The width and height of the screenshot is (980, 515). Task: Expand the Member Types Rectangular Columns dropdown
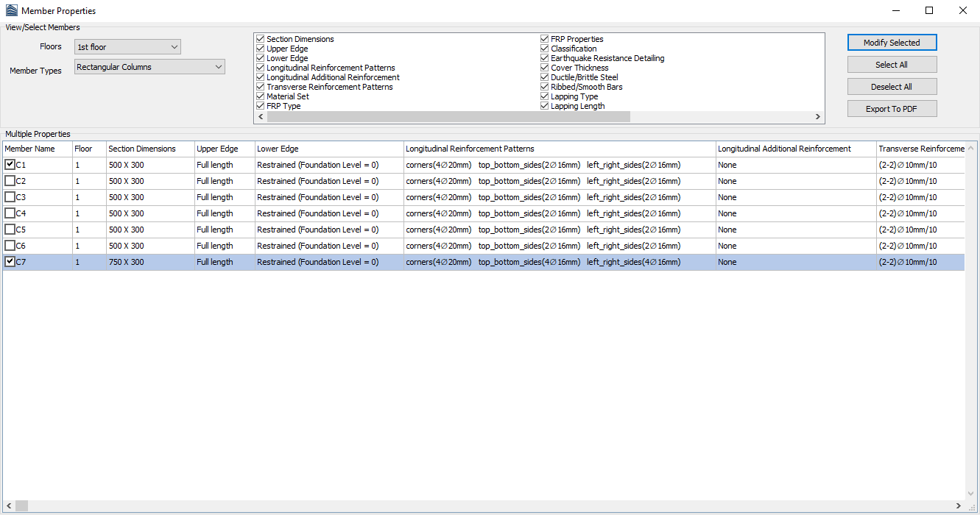pyautogui.click(x=149, y=67)
